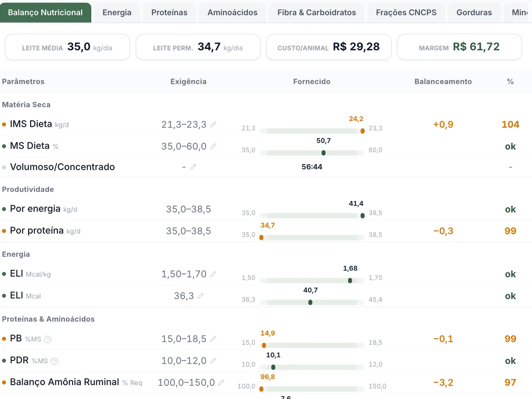532x399 pixels.
Task: Switch to the Energia tab
Action: pos(117,12)
